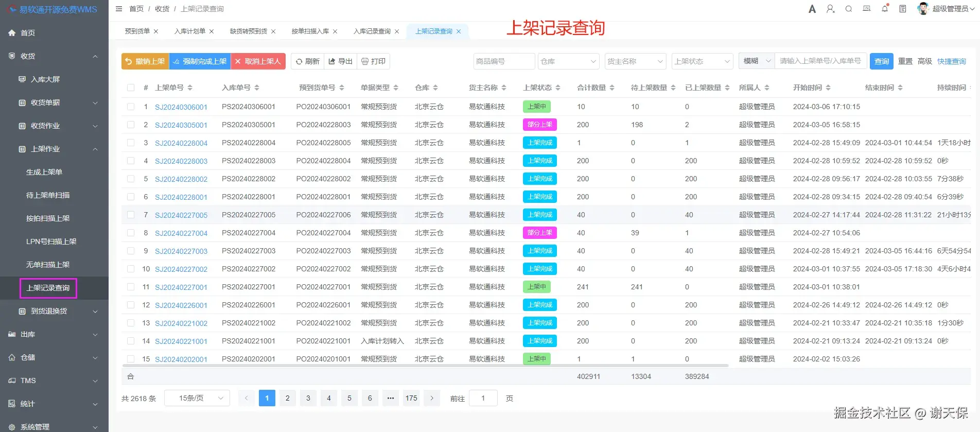Close the 入库记录查询 tab
The width and height of the screenshot is (980, 432).
click(x=397, y=31)
